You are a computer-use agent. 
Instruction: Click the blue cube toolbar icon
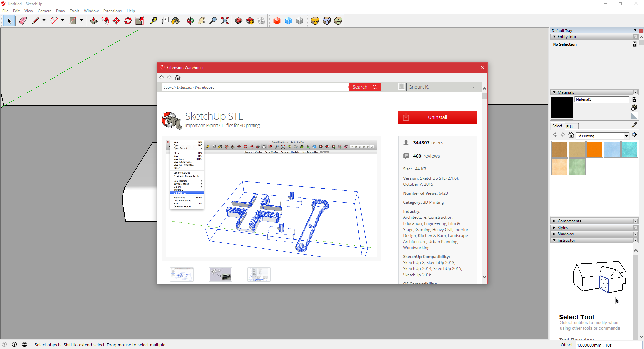(288, 21)
